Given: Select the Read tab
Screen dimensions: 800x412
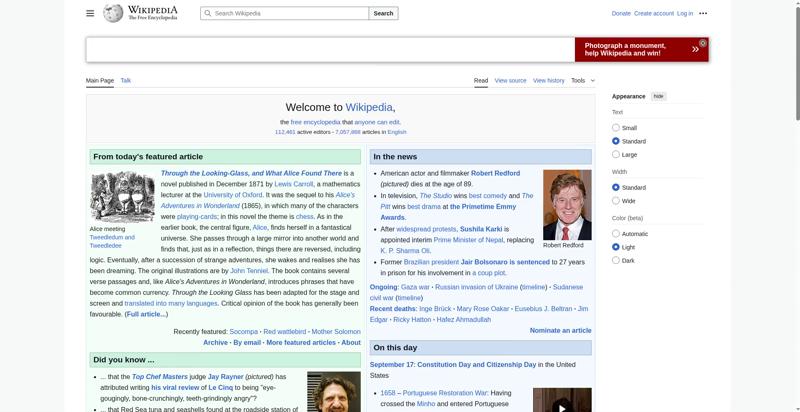Looking at the screenshot, I should point(481,81).
